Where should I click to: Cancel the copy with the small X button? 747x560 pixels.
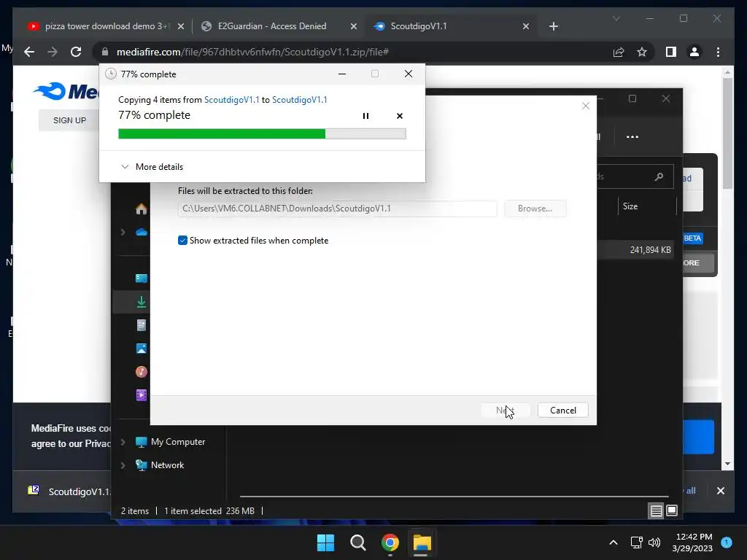coord(399,116)
